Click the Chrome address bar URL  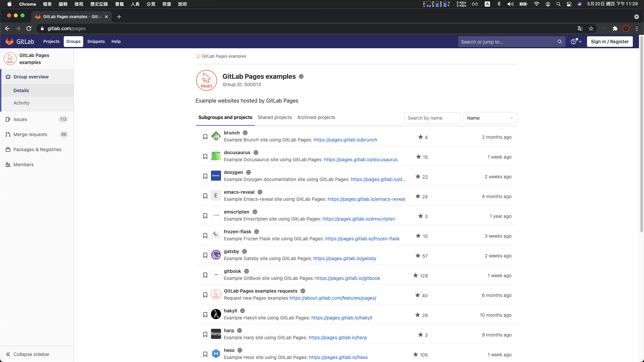point(66,28)
